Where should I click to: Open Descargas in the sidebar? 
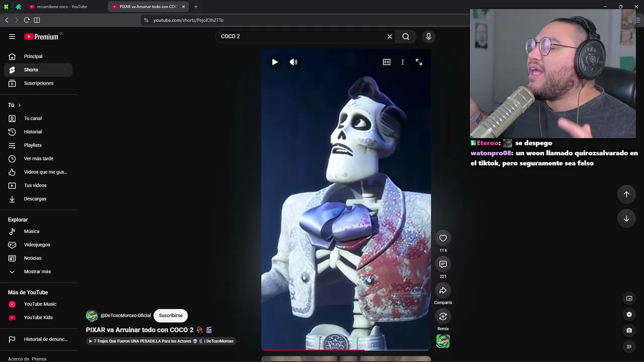tap(38, 199)
